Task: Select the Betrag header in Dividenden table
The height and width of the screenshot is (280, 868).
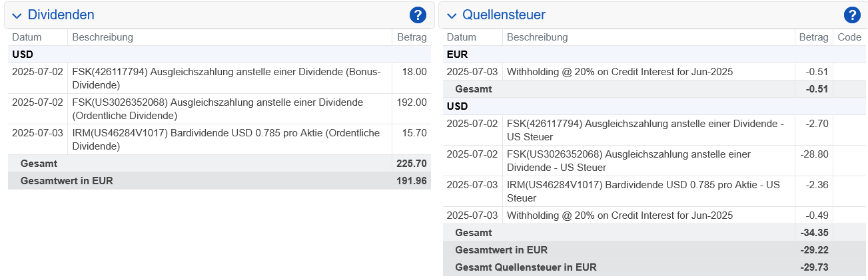Action: (x=412, y=37)
